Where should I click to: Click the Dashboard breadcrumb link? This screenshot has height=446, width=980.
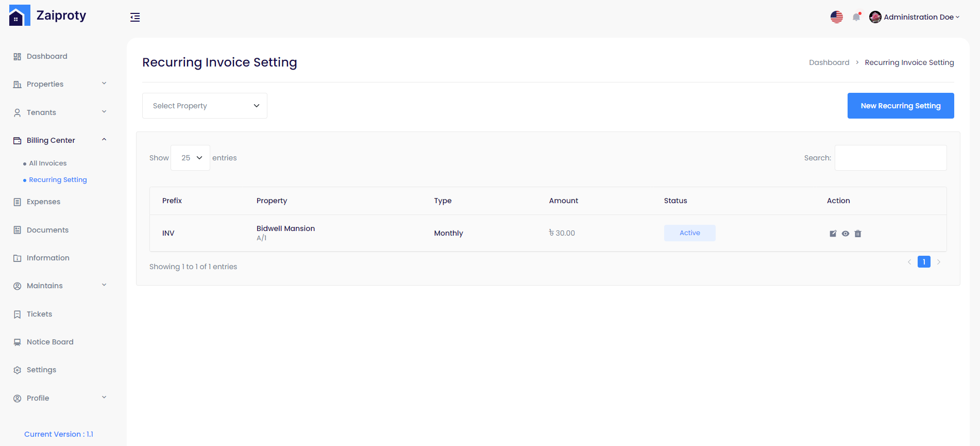[829, 62]
